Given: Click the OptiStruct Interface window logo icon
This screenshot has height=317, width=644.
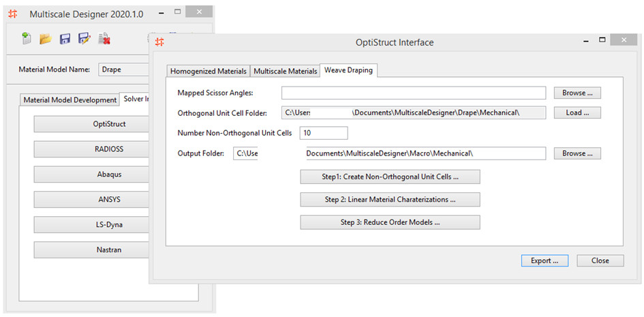Looking at the screenshot, I should (x=159, y=42).
